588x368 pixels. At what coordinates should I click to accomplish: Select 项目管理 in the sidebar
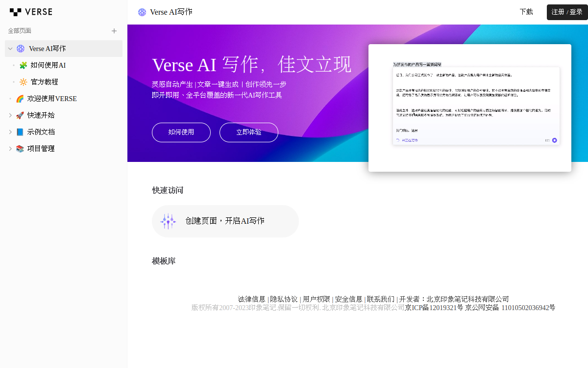click(x=41, y=149)
